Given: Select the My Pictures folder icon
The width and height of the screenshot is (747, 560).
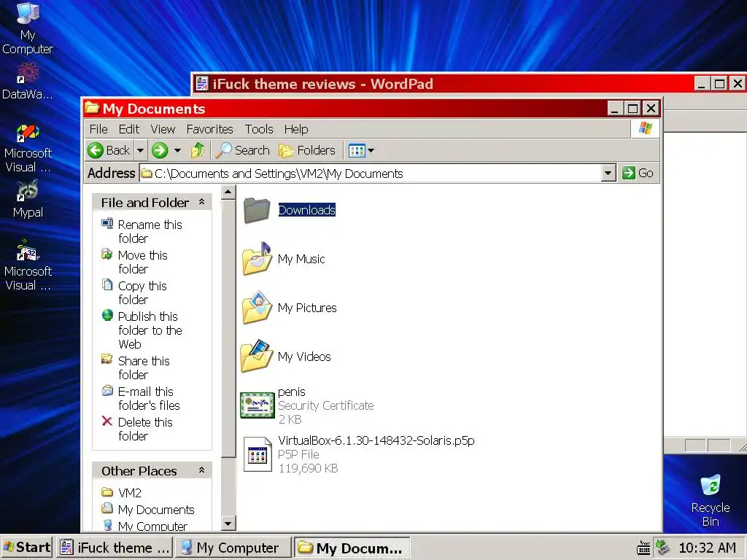Looking at the screenshot, I should coord(258,308).
